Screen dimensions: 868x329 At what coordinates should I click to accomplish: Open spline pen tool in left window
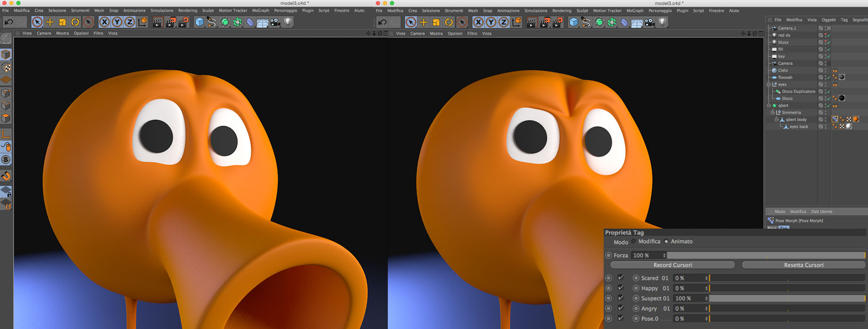click(x=212, y=22)
